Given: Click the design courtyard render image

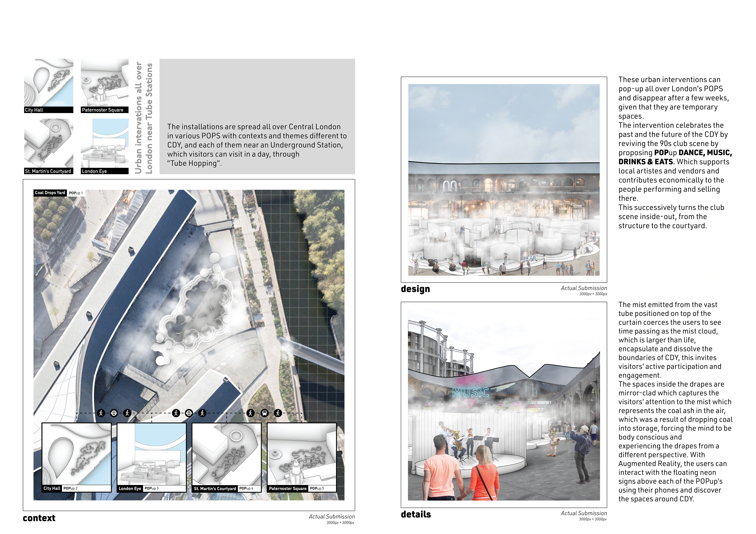Looking at the screenshot, I should coord(504,180).
